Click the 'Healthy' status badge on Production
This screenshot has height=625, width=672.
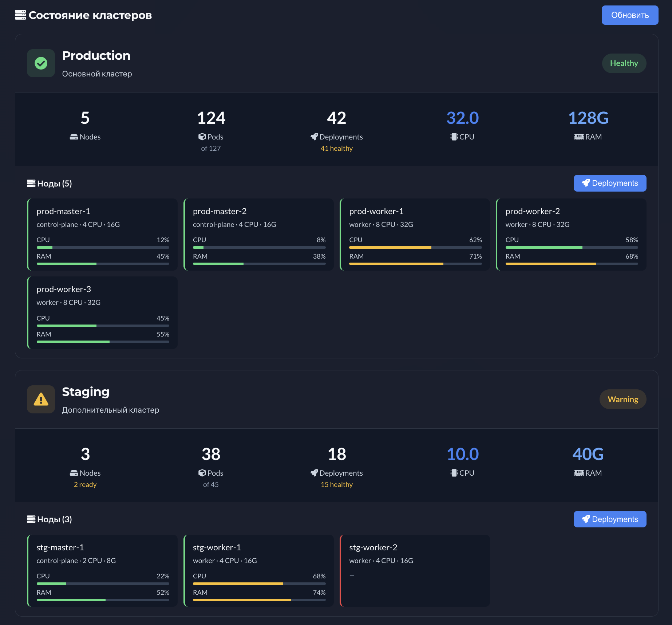pyautogui.click(x=624, y=63)
